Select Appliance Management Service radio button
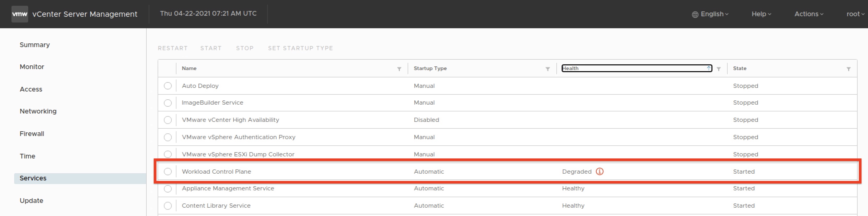The image size is (868, 216). coord(168,189)
